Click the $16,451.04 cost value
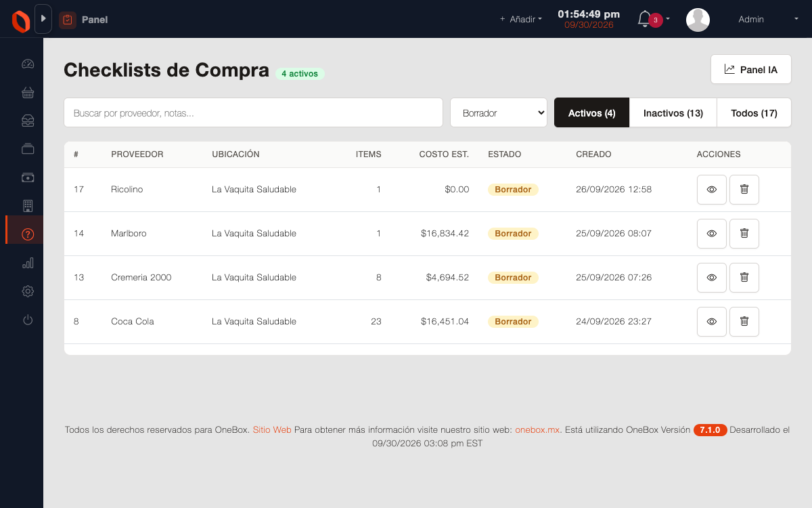Screen dimensions: 812x508 point(445,322)
